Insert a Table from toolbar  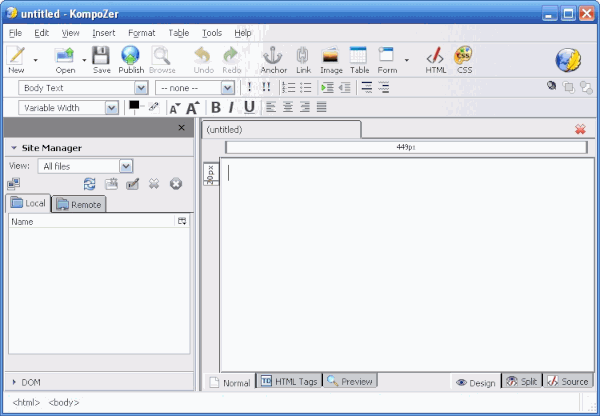tap(359, 60)
